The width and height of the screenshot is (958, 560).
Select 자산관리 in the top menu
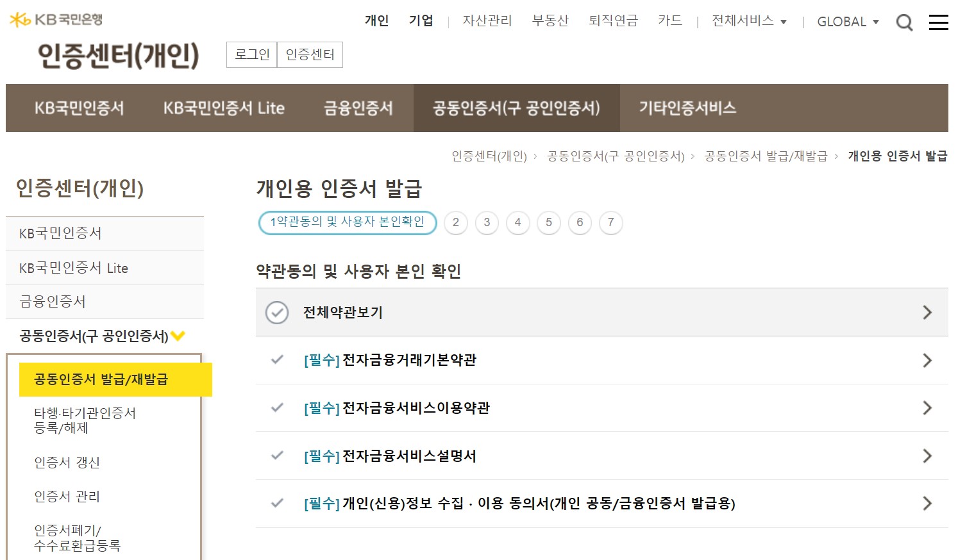click(487, 20)
